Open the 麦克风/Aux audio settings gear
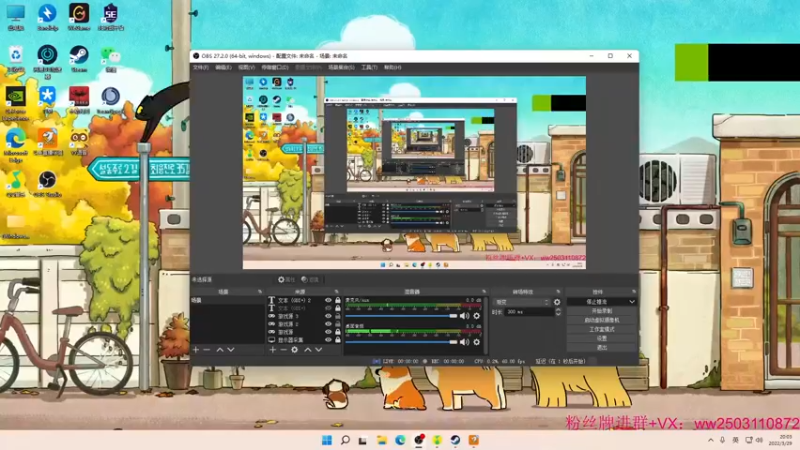The width and height of the screenshot is (800, 450). coord(477,316)
